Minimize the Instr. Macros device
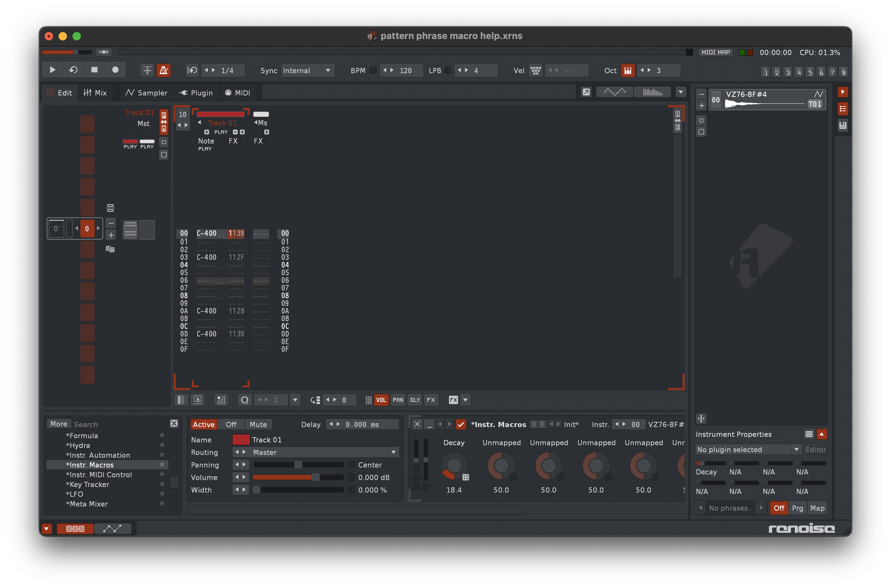 (x=429, y=425)
